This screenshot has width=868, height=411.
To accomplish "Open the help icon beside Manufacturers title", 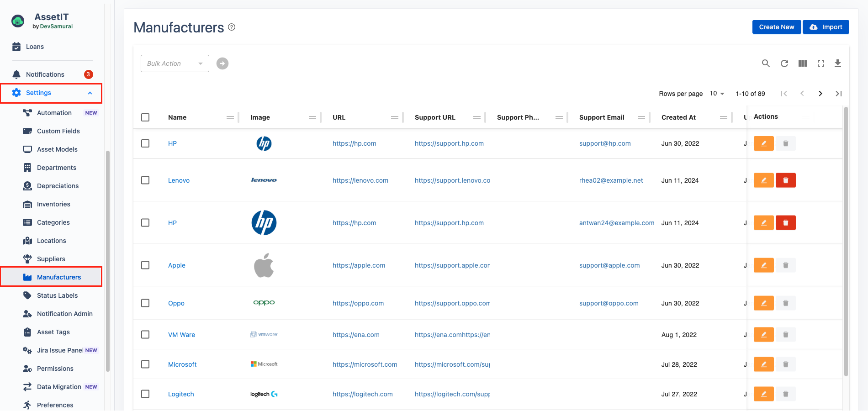I will click(232, 27).
